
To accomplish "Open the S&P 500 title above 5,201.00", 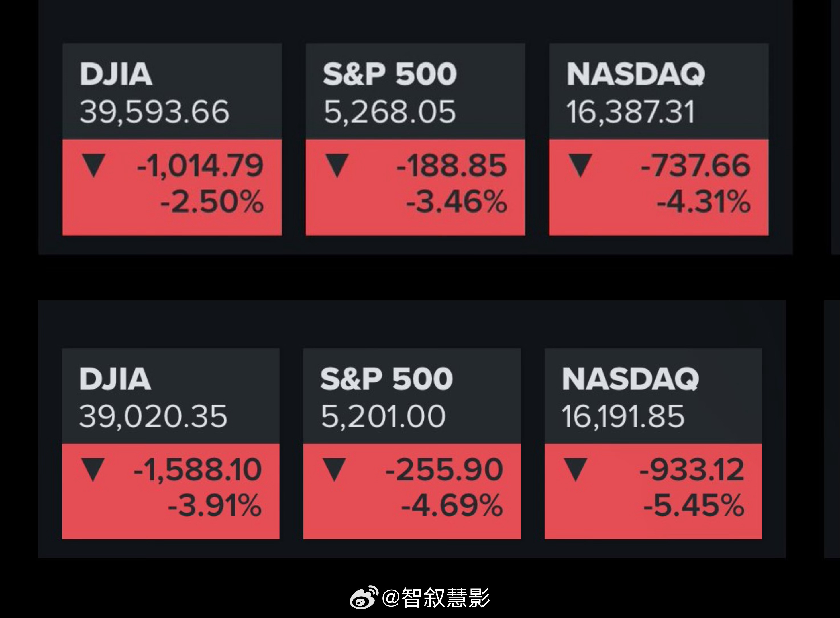I will pos(386,379).
